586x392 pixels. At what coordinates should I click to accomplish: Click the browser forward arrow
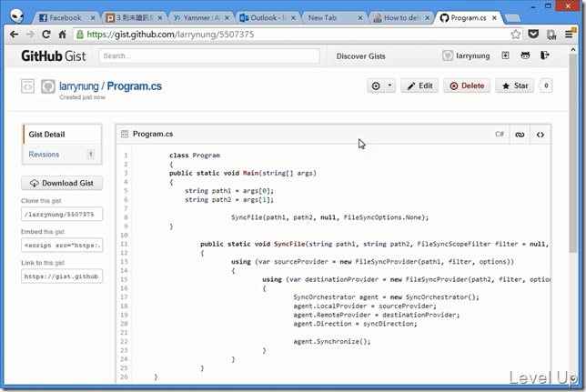(x=30, y=35)
